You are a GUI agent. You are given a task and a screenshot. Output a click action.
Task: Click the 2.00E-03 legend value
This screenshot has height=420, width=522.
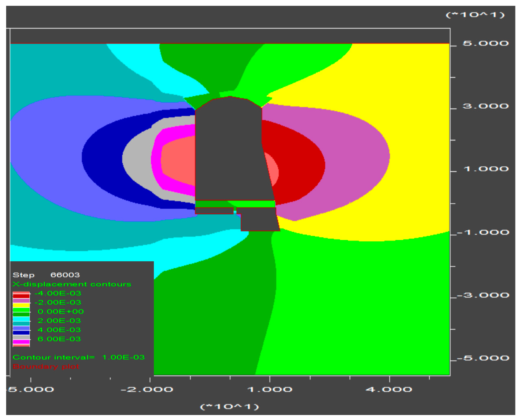click(x=59, y=321)
